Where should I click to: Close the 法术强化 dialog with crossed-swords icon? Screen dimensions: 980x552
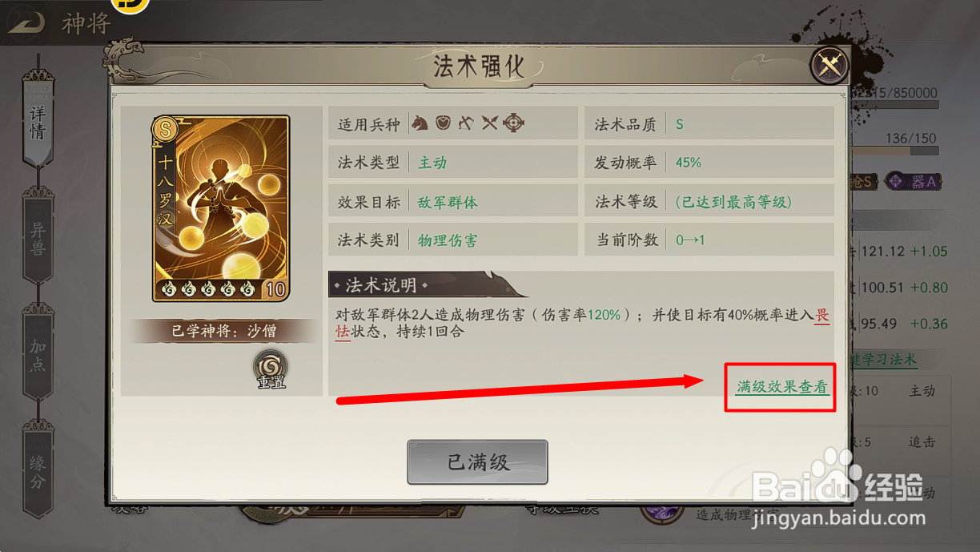point(829,66)
